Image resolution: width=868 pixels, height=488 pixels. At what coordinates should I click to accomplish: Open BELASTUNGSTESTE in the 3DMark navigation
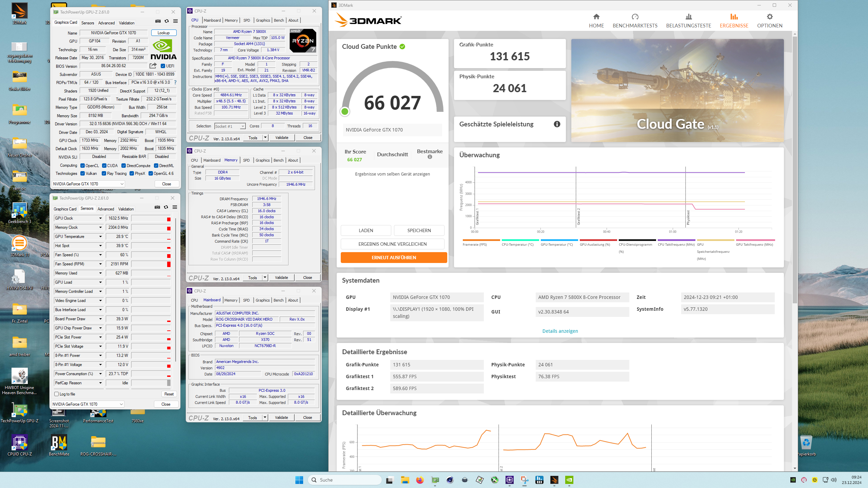coord(688,21)
